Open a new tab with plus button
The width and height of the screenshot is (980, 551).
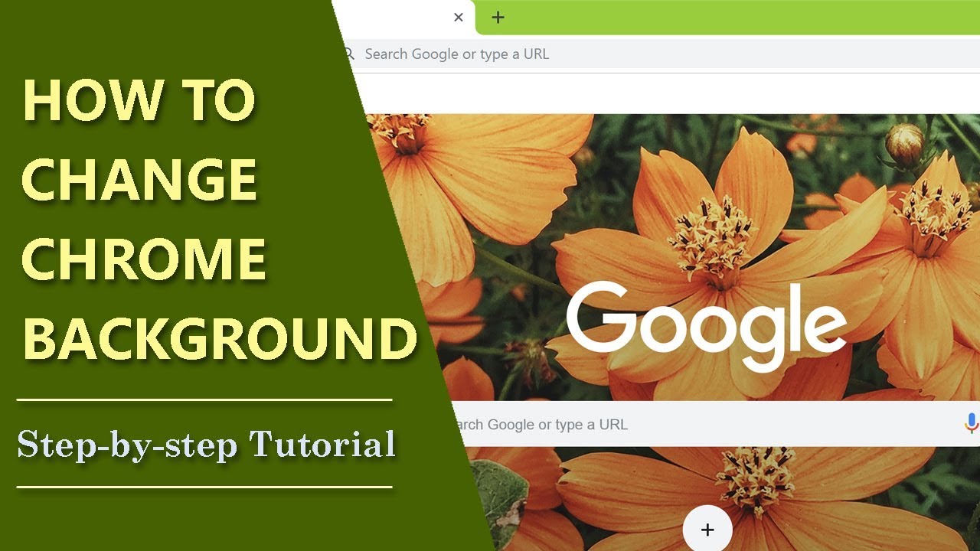[x=498, y=17]
